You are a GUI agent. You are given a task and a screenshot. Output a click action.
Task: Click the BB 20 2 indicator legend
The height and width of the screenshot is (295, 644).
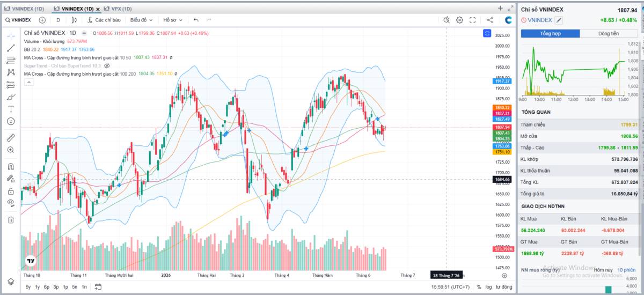pyautogui.click(x=32, y=49)
